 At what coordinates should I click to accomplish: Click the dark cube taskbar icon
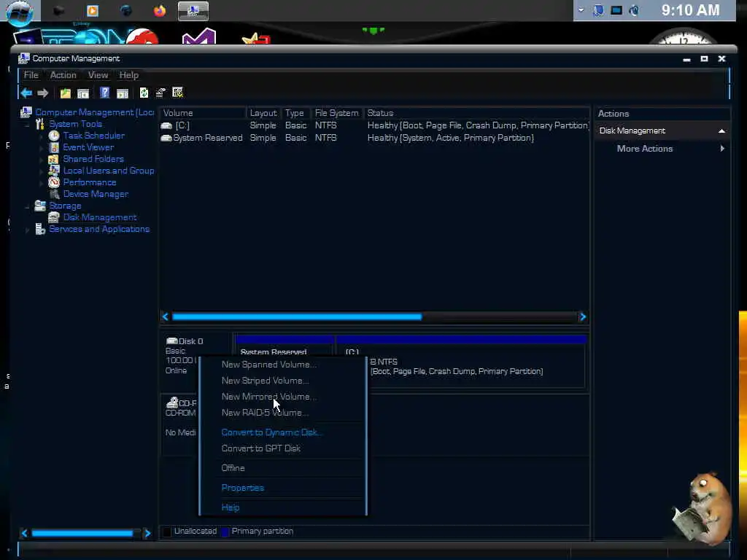click(x=58, y=10)
